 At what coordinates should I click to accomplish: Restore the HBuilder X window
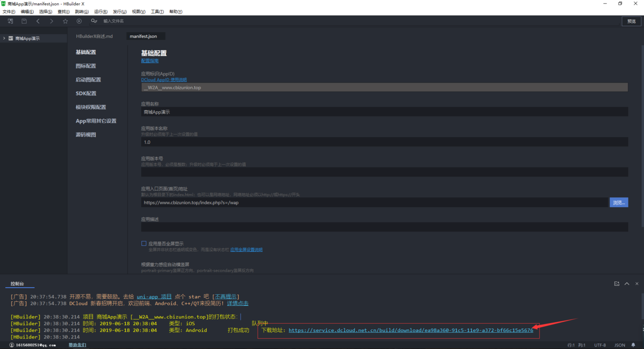pyautogui.click(x=620, y=4)
